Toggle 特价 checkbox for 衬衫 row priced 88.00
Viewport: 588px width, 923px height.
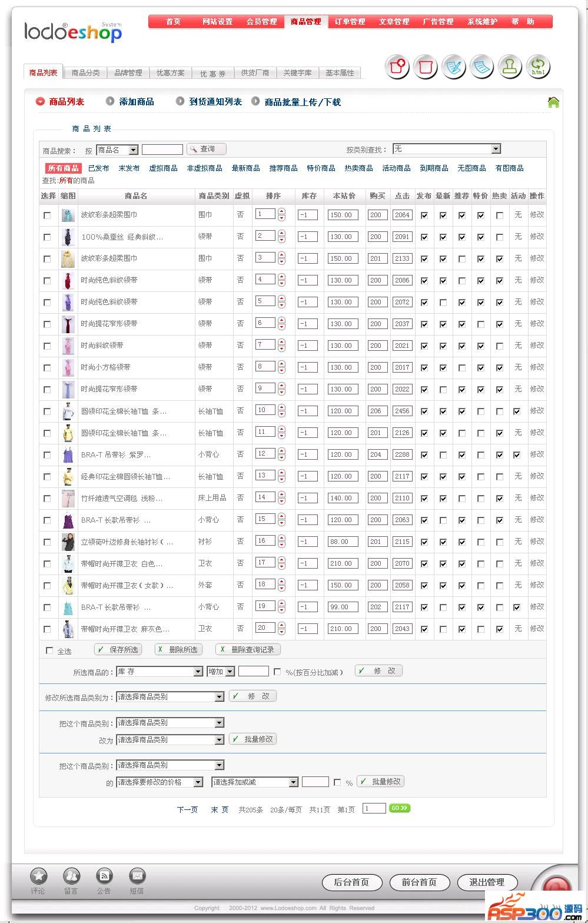click(x=481, y=542)
